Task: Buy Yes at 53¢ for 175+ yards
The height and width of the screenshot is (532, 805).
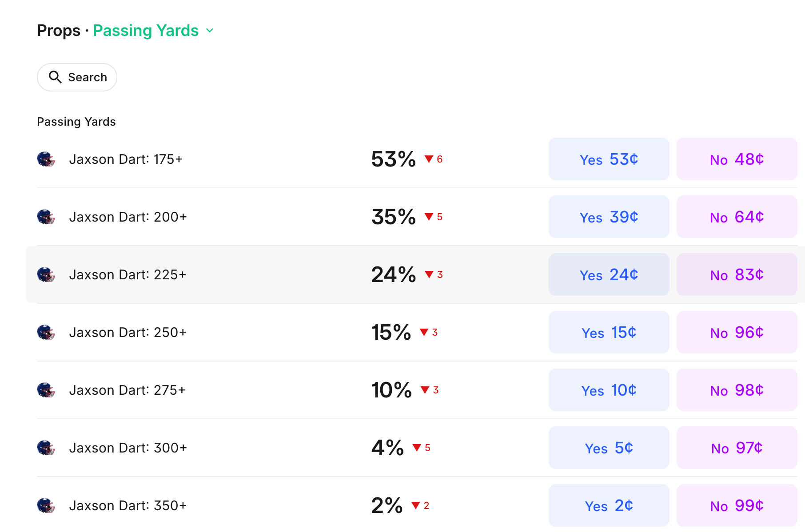Action: tap(609, 159)
